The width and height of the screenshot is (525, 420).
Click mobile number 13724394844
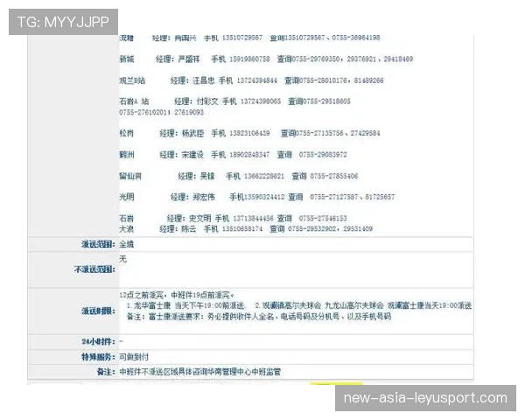(x=256, y=80)
